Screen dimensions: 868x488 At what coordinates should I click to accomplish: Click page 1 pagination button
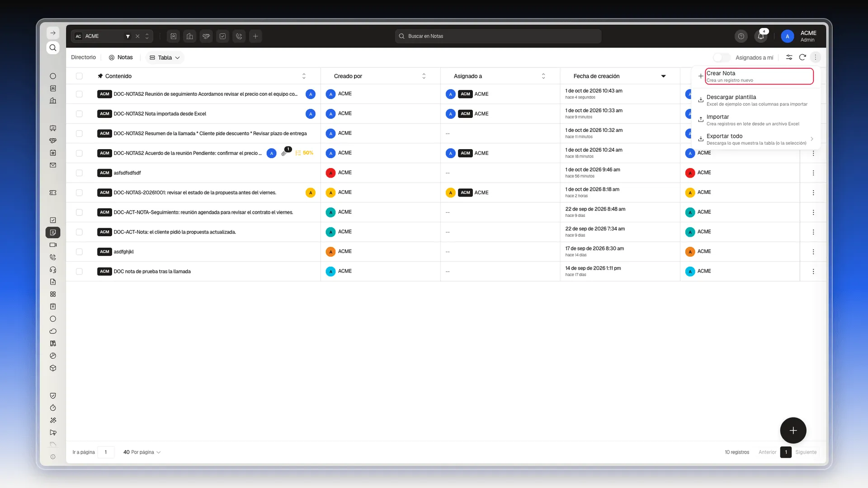pyautogui.click(x=786, y=452)
